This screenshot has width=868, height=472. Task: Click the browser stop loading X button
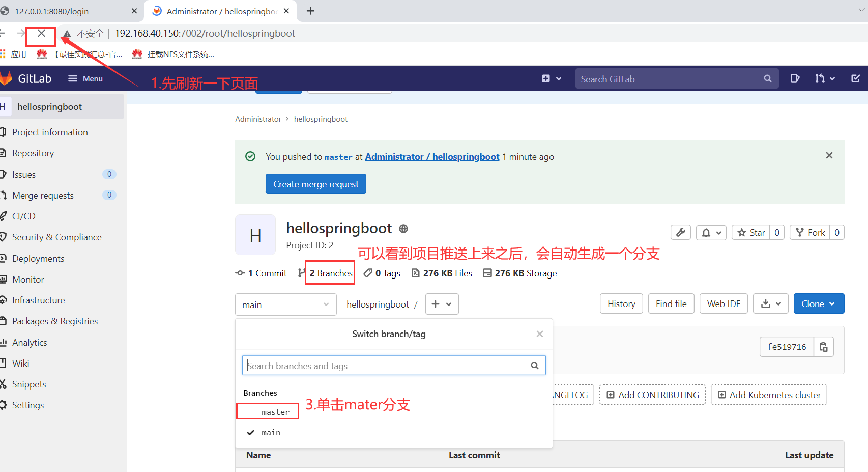(x=42, y=34)
